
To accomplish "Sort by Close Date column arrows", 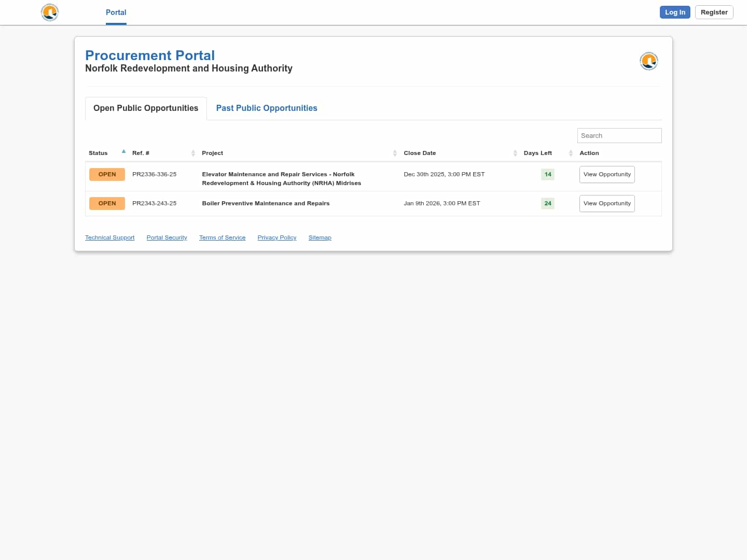I will pos(515,153).
